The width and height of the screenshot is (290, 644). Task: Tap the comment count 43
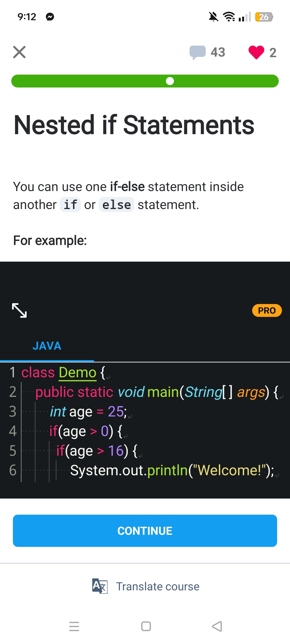(218, 52)
